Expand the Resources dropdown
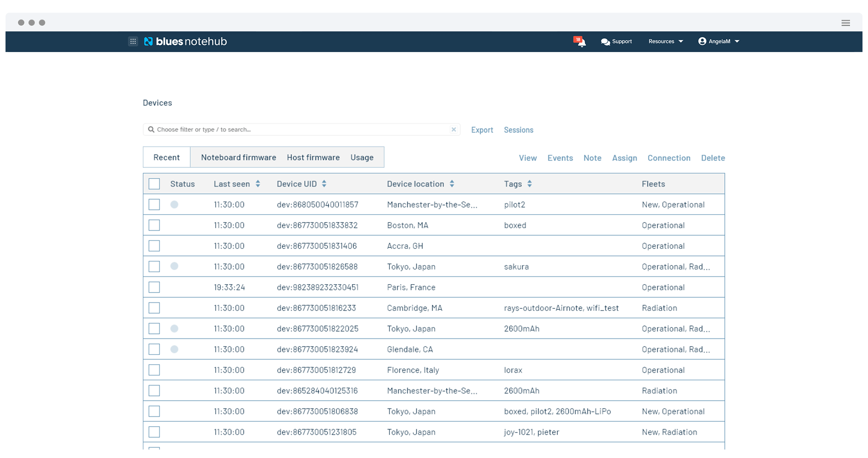This screenshot has width=868, height=458. tap(665, 41)
